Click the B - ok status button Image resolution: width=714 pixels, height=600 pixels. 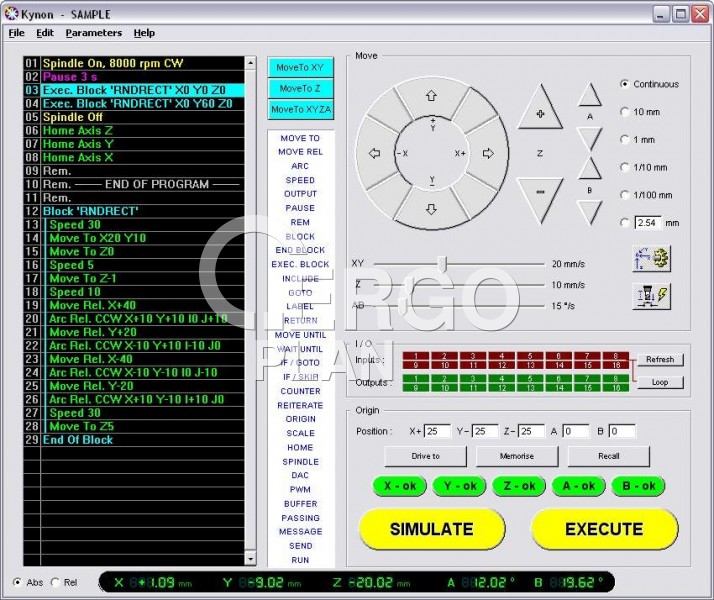coord(638,486)
